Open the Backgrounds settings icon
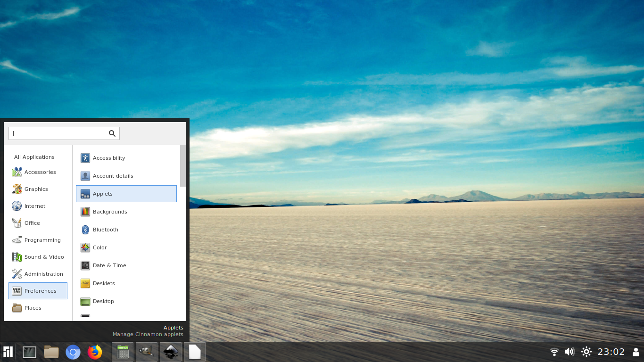Viewport: 644px width, 362px height. tap(85, 212)
